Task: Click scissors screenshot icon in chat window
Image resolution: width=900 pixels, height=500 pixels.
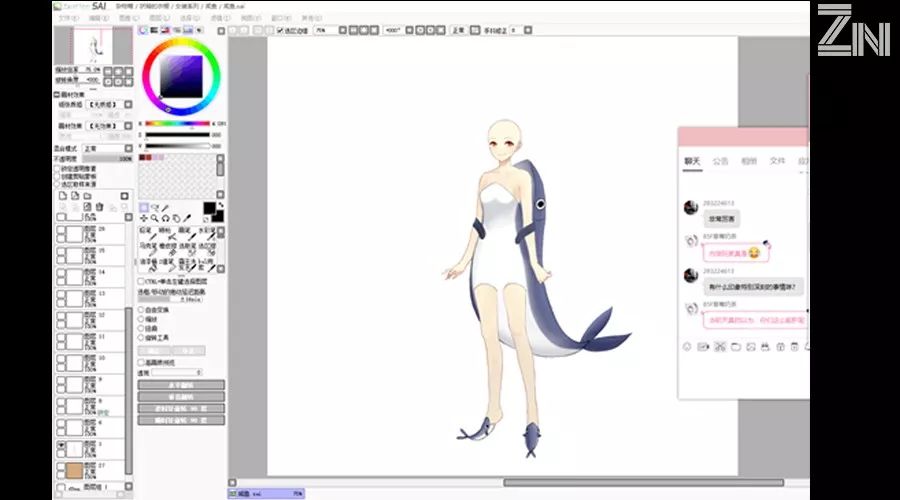Action: [x=720, y=347]
